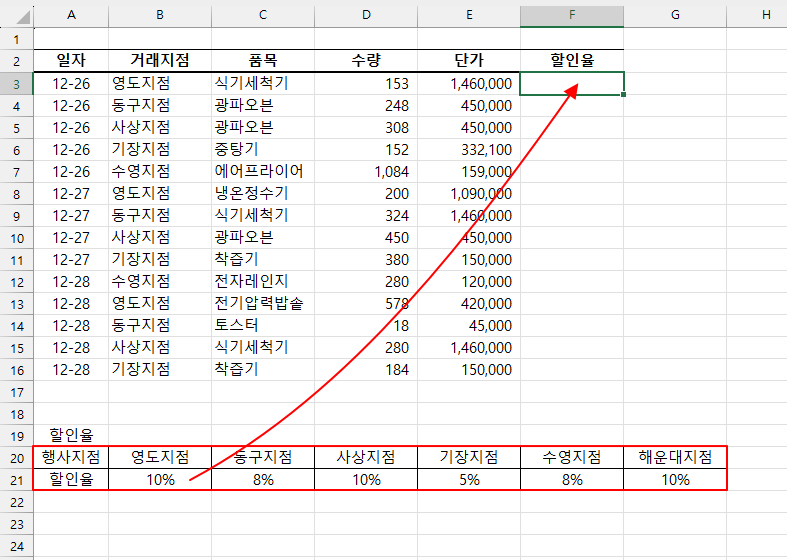Select quantity cell 18
This screenshot has width=787, height=560.
pos(366,326)
